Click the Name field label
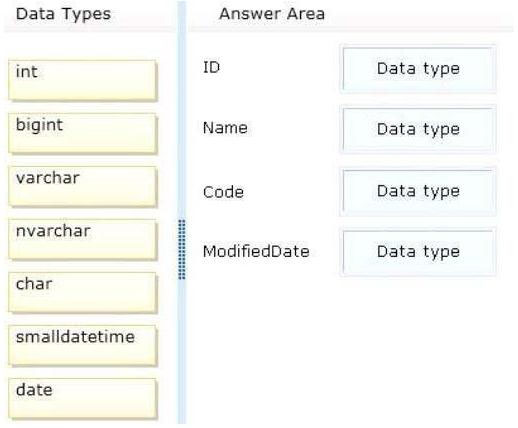This screenshot has width=518, height=428. (x=225, y=128)
